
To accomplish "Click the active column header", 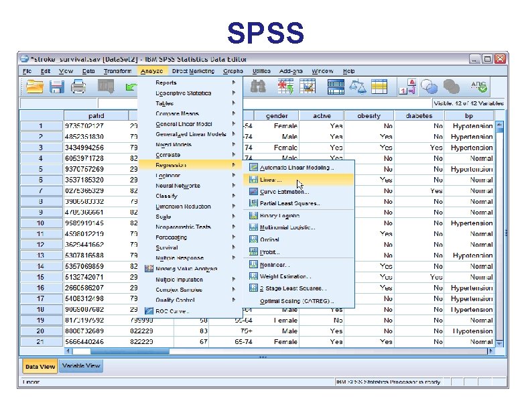I will point(322,116).
